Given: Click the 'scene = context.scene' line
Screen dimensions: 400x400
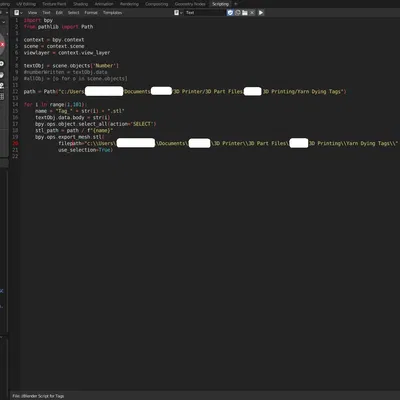Looking at the screenshot, I should pos(54,46).
